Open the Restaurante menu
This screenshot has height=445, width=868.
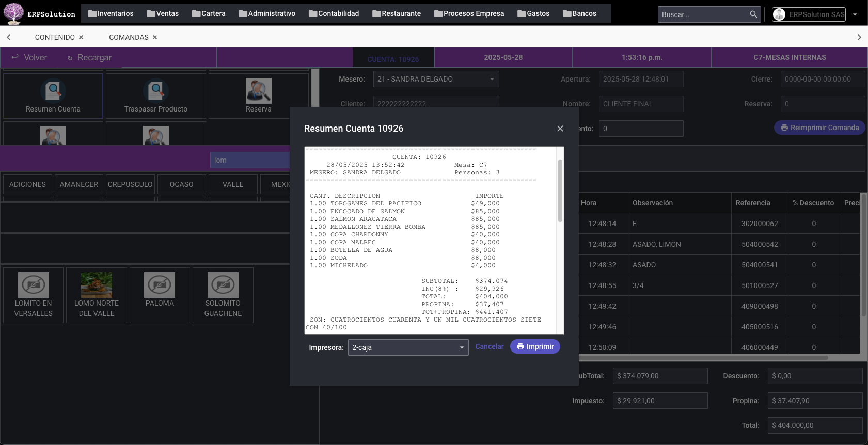pyautogui.click(x=397, y=13)
